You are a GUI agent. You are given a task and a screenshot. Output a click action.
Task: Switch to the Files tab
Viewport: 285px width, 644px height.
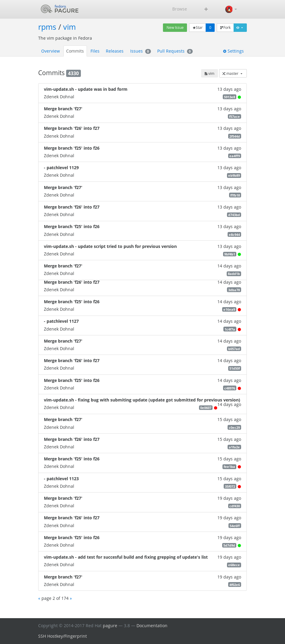pos(95,51)
